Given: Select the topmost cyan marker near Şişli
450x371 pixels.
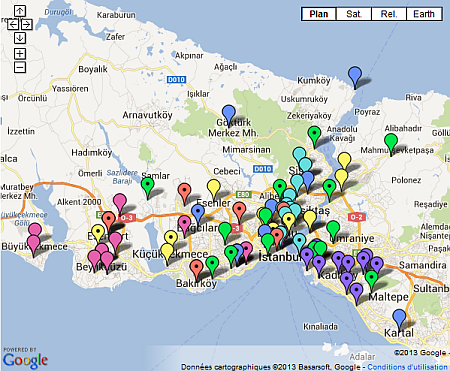Looking at the screenshot, I should pyautogui.click(x=299, y=156).
